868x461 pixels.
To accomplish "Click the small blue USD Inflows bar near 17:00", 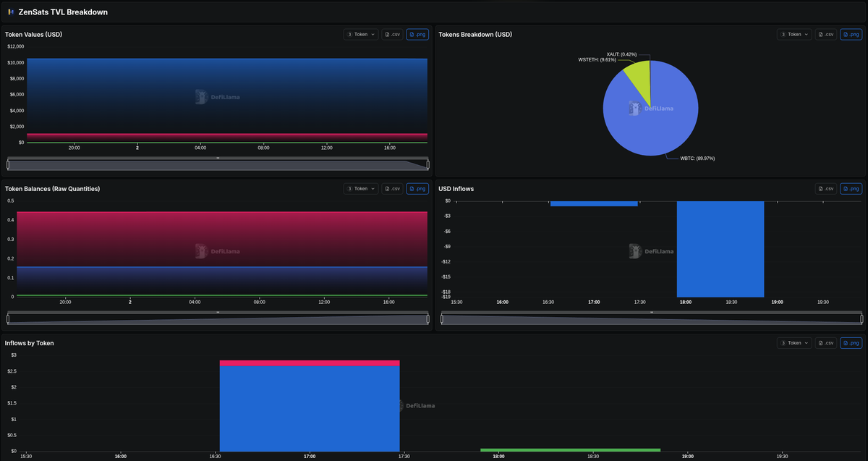I will 594,203.
